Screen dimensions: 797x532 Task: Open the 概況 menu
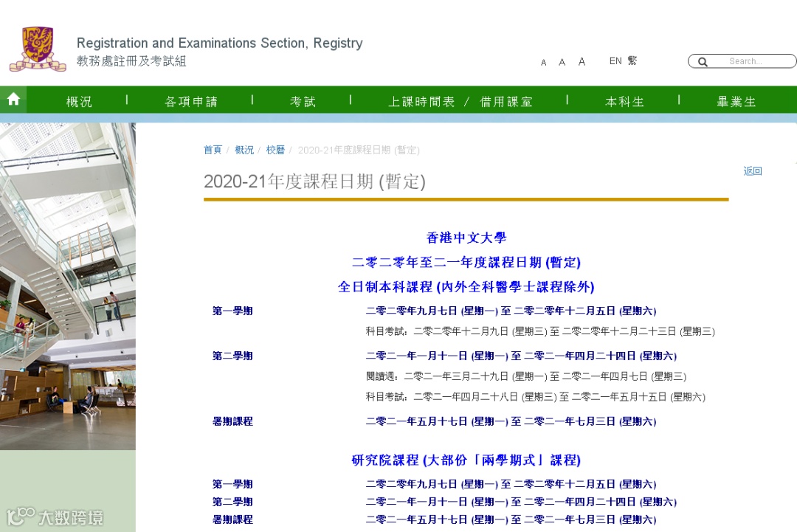(x=79, y=102)
